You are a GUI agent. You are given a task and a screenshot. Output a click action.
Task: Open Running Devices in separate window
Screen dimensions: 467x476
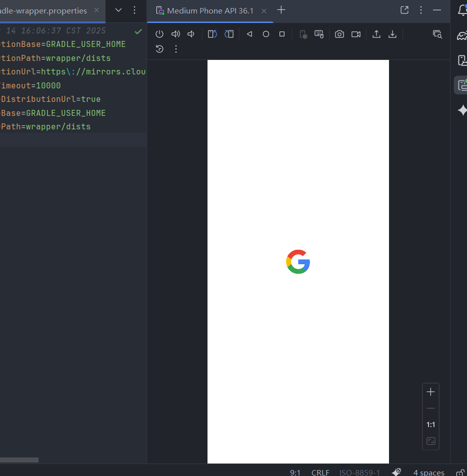[x=404, y=10]
